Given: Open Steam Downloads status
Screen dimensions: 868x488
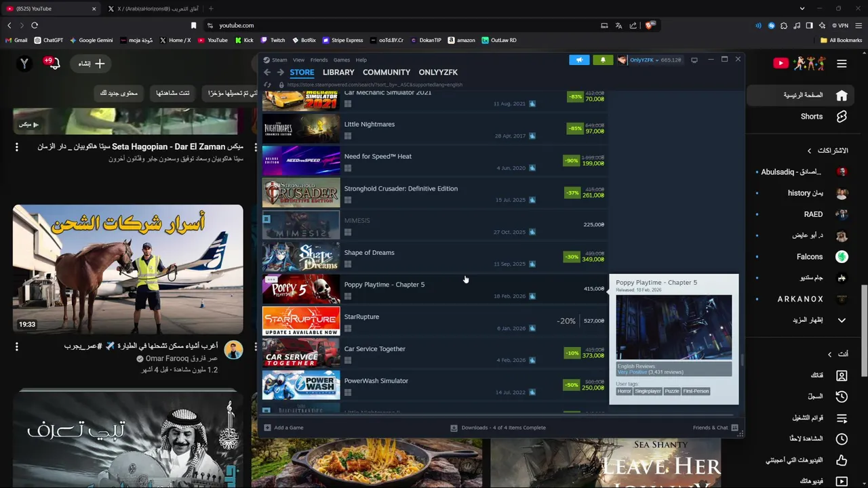Looking at the screenshot, I should tap(498, 428).
